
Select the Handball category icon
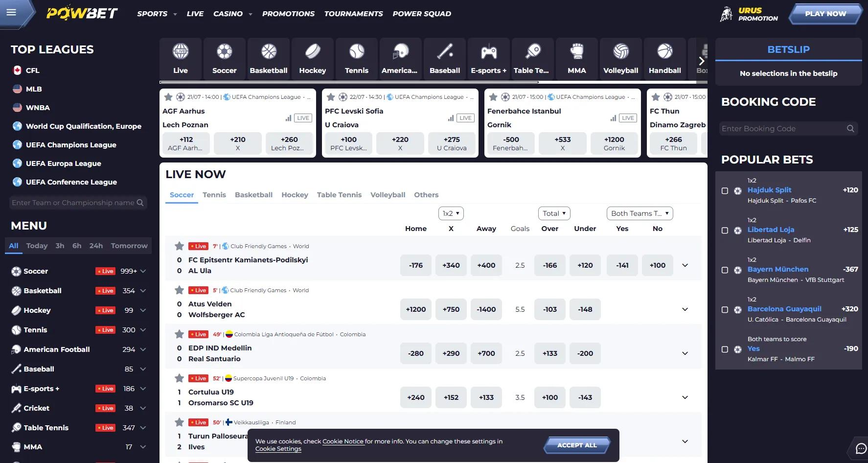665,51
